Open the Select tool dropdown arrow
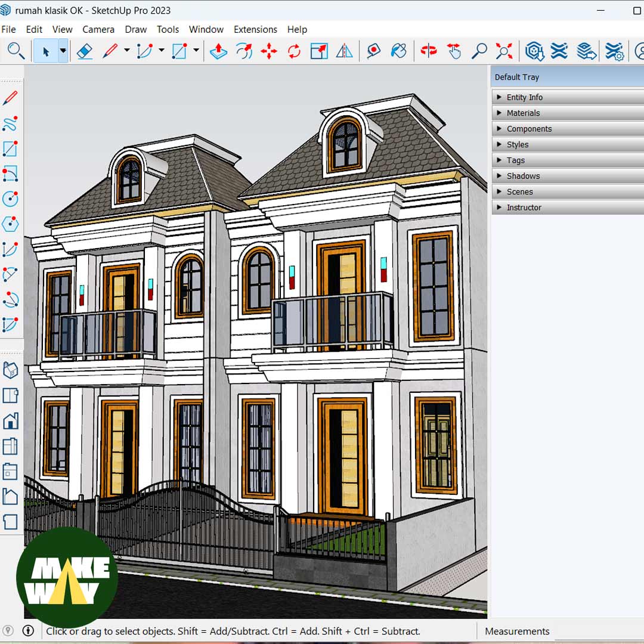Viewport: 644px width, 644px height. [63, 51]
